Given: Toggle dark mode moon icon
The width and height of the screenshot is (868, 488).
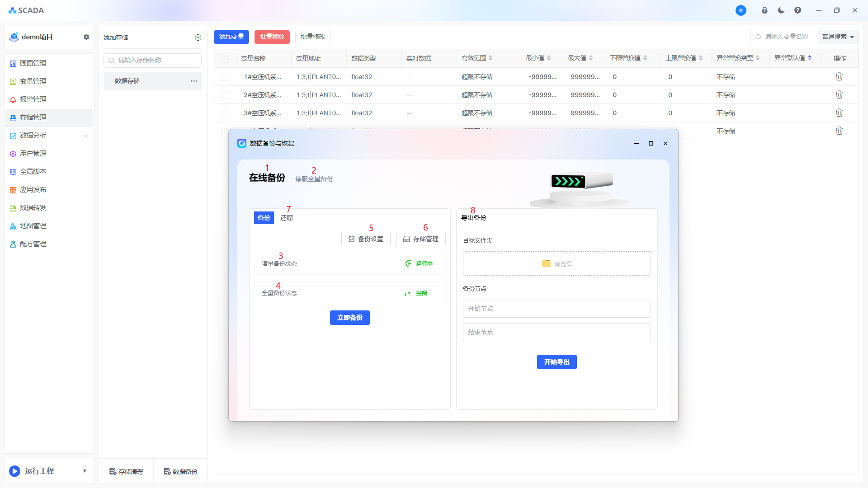Looking at the screenshot, I should pos(781,10).
